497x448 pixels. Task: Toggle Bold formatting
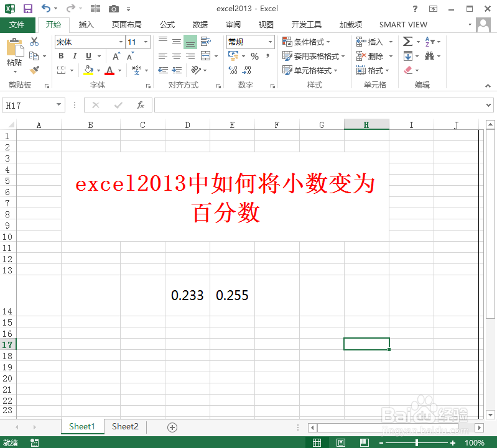[61, 56]
